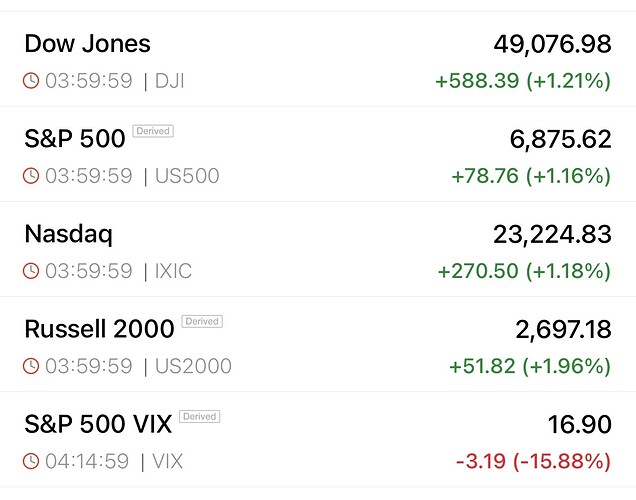Click the Derived badge next to S&P 500

pos(153,131)
